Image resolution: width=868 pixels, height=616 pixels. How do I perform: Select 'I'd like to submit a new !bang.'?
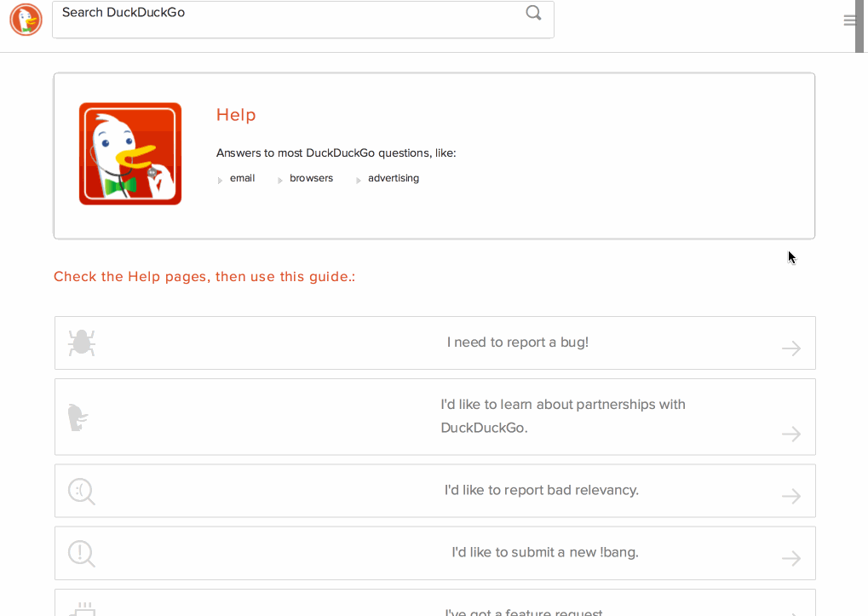[x=435, y=553]
